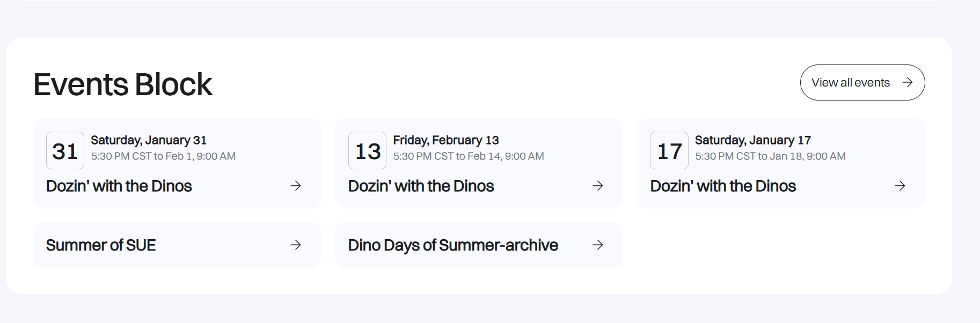
Task: Open Dozin' with the Dinos January 17 title
Action: 723,186
